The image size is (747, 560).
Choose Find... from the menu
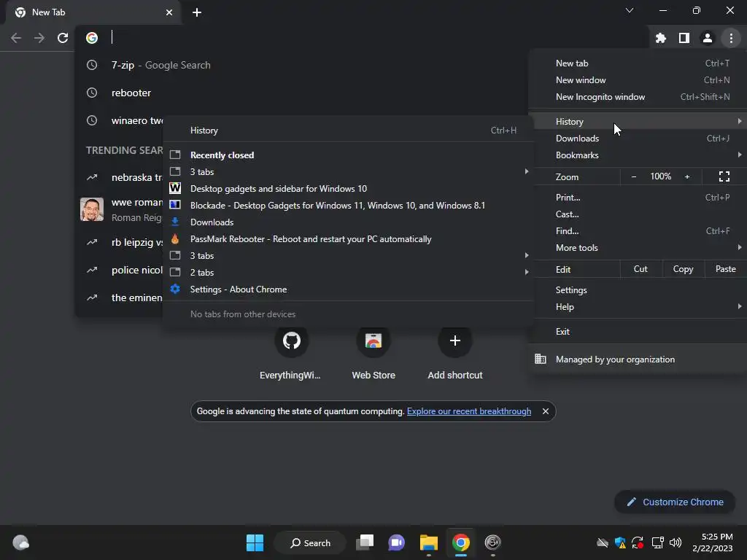638,231
